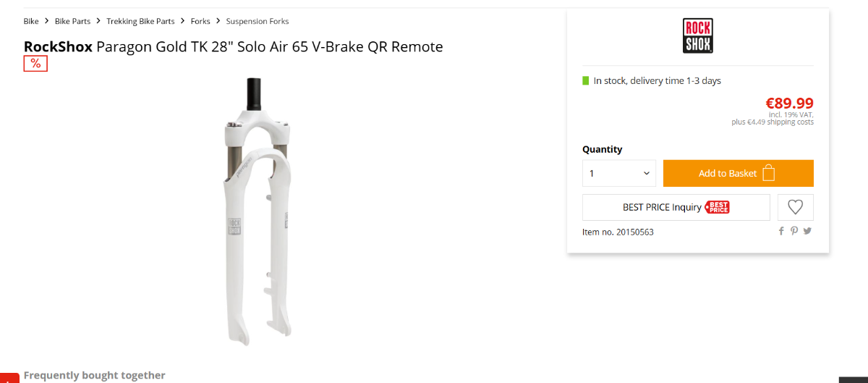Image resolution: width=868 pixels, height=383 pixels.
Task: Click the Frequently bought together heading
Action: coord(94,375)
